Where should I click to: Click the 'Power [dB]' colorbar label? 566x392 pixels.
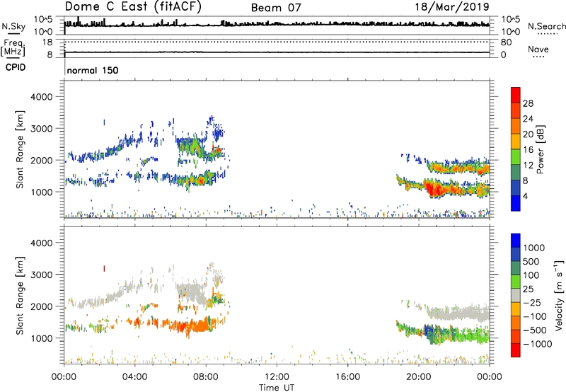tap(540, 149)
